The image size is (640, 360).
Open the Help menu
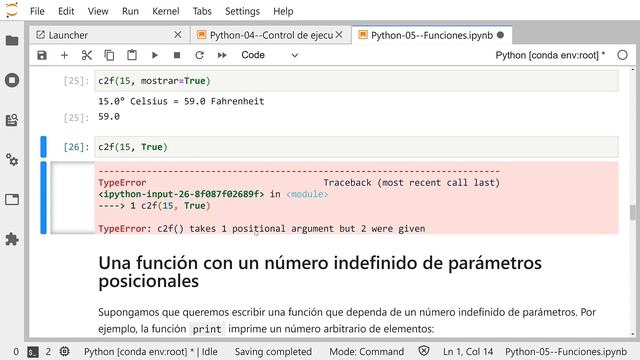[x=283, y=11]
